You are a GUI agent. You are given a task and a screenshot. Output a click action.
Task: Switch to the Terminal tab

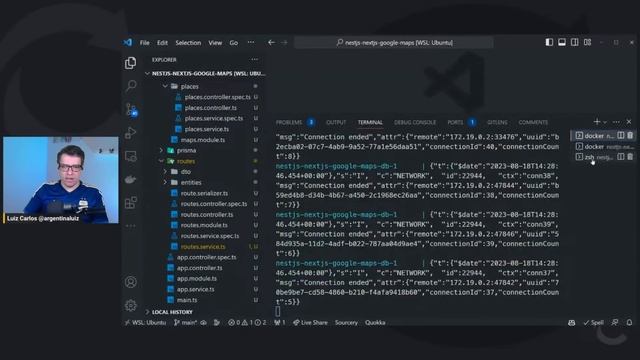[x=370, y=122]
